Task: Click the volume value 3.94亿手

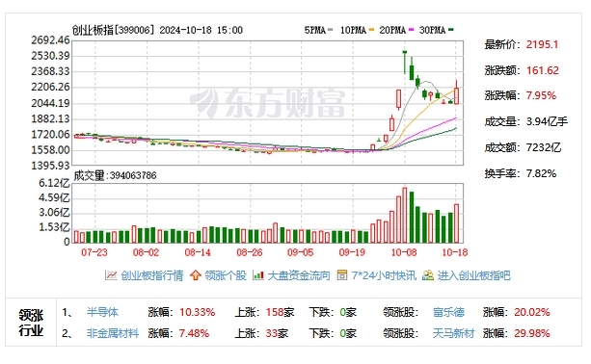Action: (547, 121)
